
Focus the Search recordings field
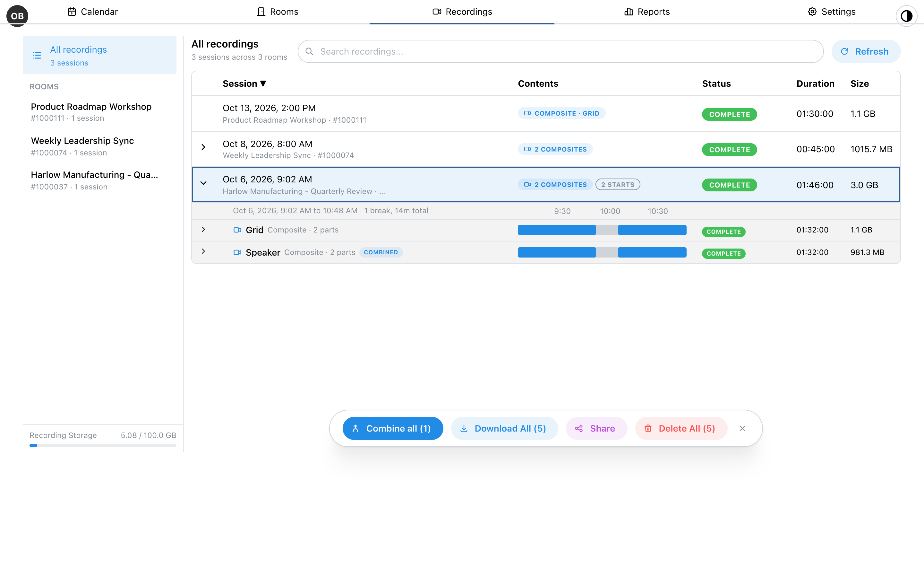click(560, 52)
